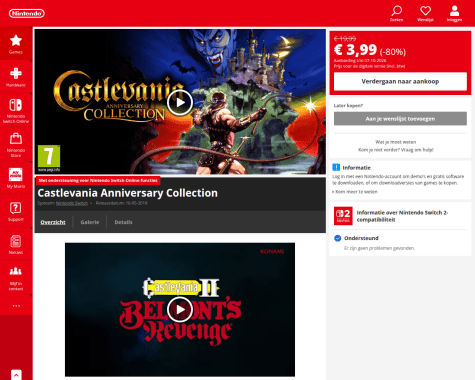This screenshot has height=380, width=475.
Task: Open the wishlist heart icon in header
Action: pyautogui.click(x=425, y=11)
